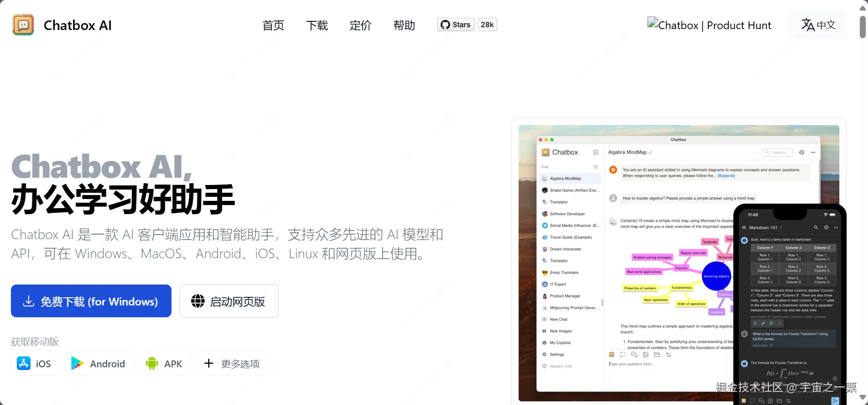Click the iOS App Store button
The width and height of the screenshot is (868, 405).
click(35, 363)
